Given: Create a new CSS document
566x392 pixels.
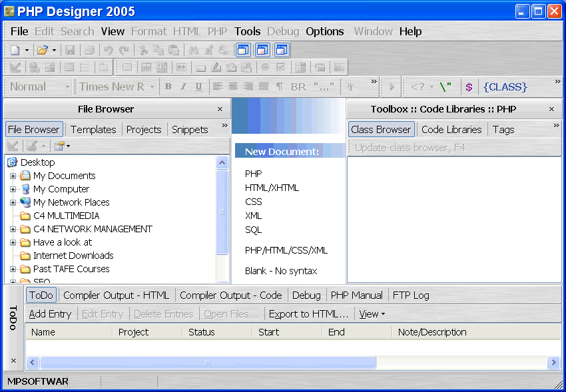Looking at the screenshot, I should pos(254,202).
